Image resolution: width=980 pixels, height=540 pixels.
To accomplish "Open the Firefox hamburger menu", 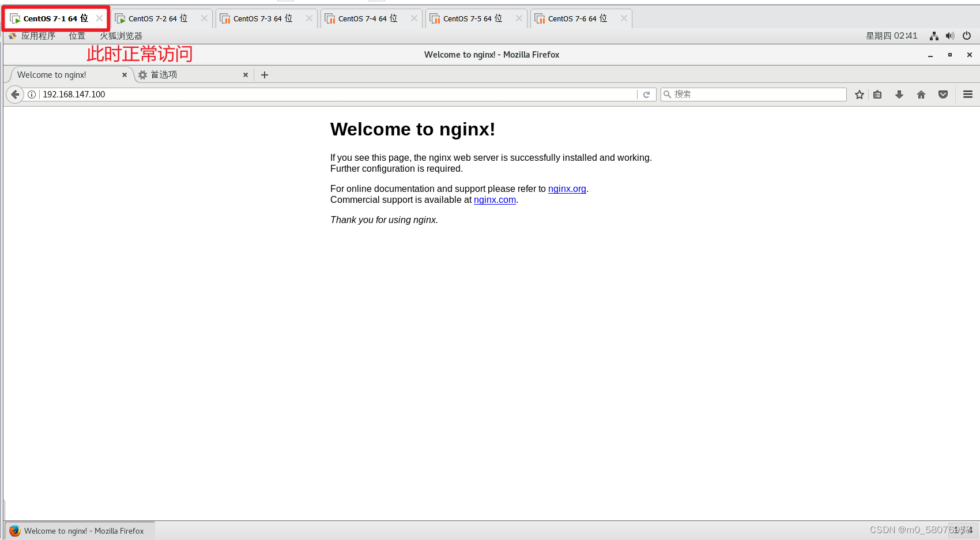I will [x=968, y=95].
